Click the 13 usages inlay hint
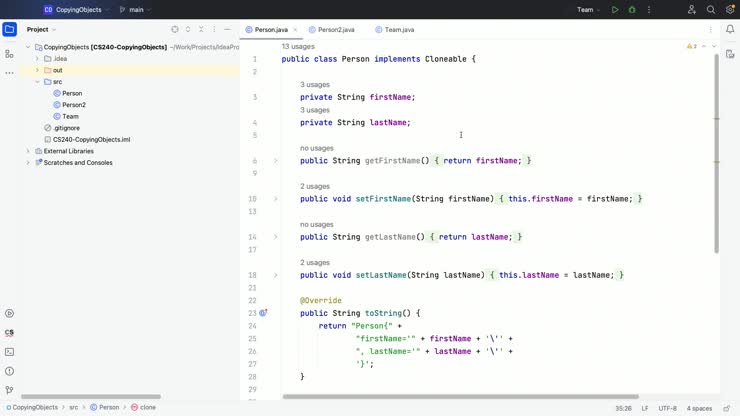This screenshot has height=416, width=740. point(298,46)
